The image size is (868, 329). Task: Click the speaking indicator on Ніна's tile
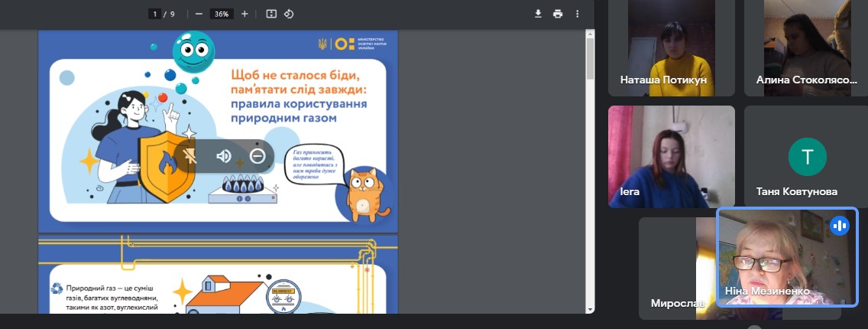[840, 226]
